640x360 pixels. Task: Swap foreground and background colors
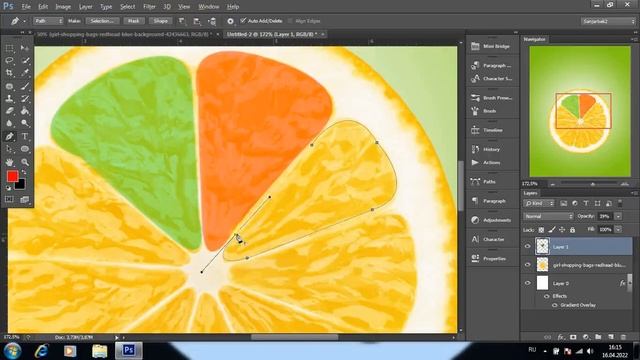pyautogui.click(x=24, y=173)
